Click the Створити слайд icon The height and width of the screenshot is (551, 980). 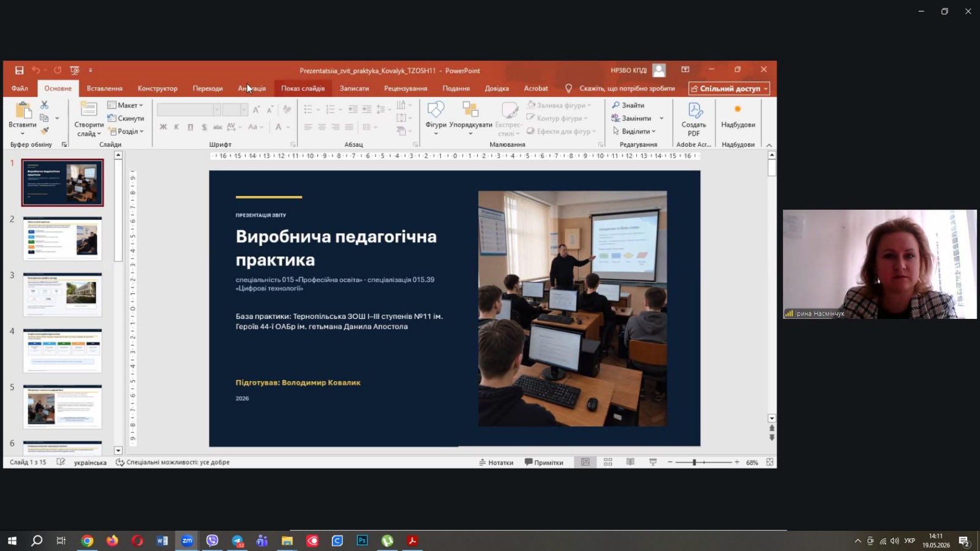88,111
